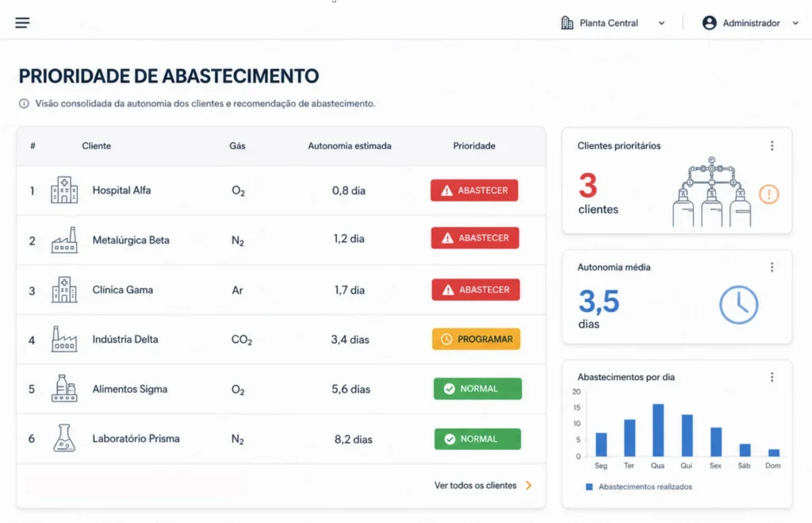Screen dimensions: 812x523
Task: Click the info icon beside the description
Action: [24, 104]
